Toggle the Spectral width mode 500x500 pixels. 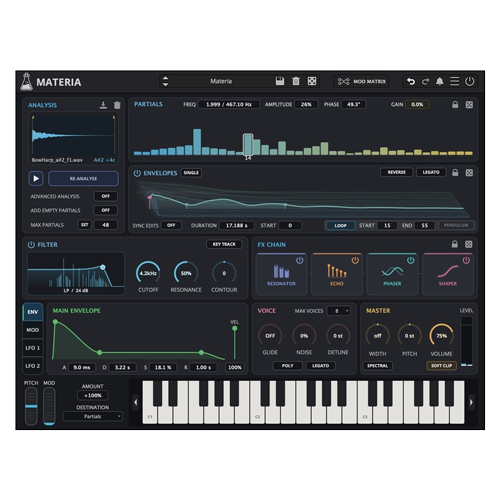pyautogui.click(x=377, y=366)
